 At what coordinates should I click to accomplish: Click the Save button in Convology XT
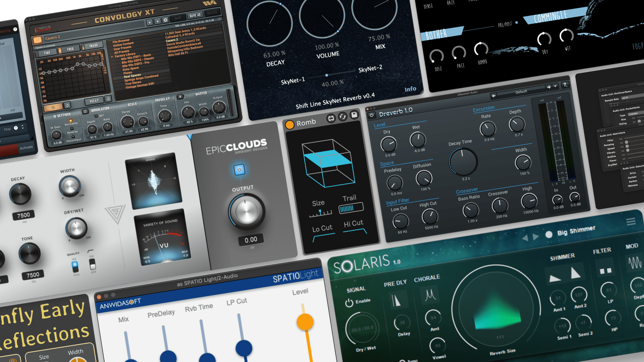click(178, 18)
